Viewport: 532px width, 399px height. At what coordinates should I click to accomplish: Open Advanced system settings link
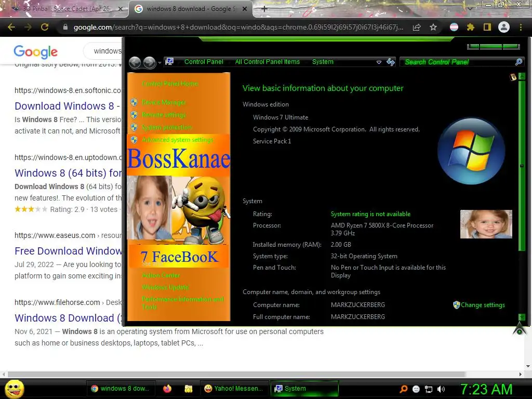point(178,139)
